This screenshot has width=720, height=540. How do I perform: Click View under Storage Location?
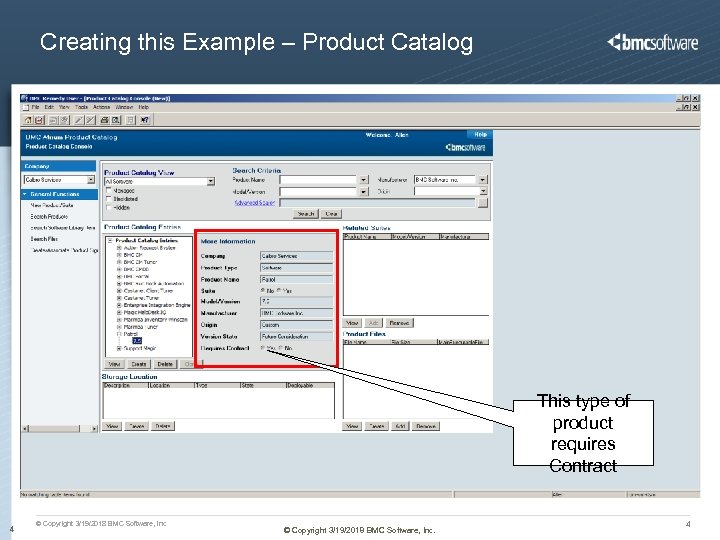pos(112,426)
